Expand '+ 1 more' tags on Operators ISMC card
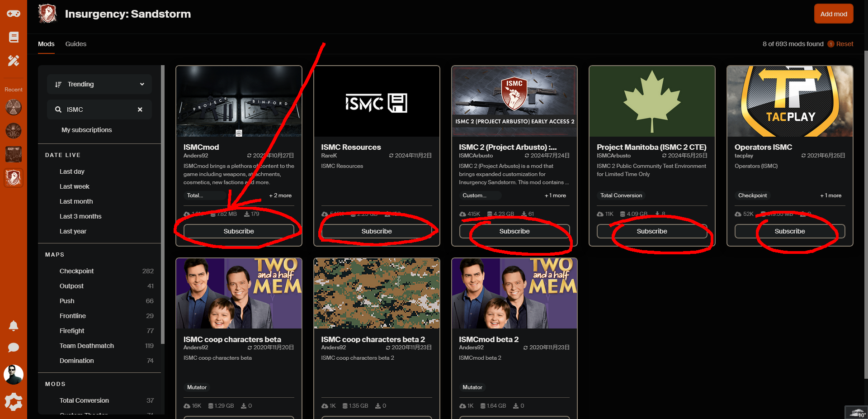 (831, 195)
